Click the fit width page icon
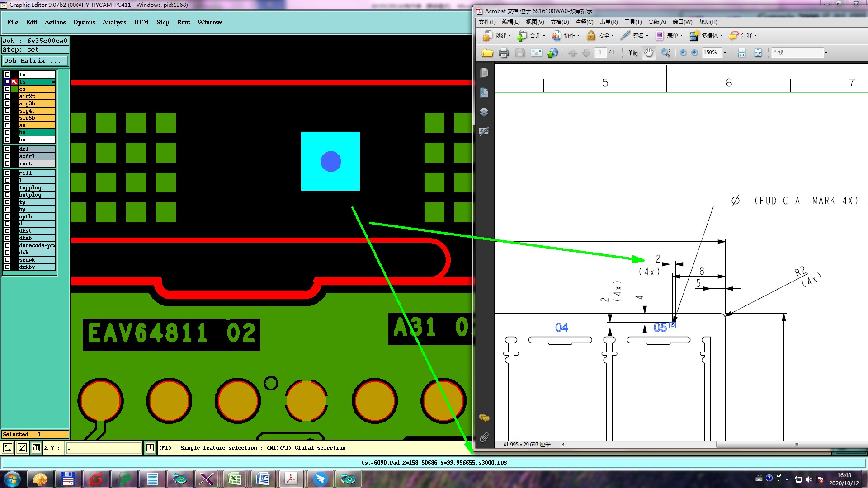The image size is (868, 488). click(x=741, y=53)
